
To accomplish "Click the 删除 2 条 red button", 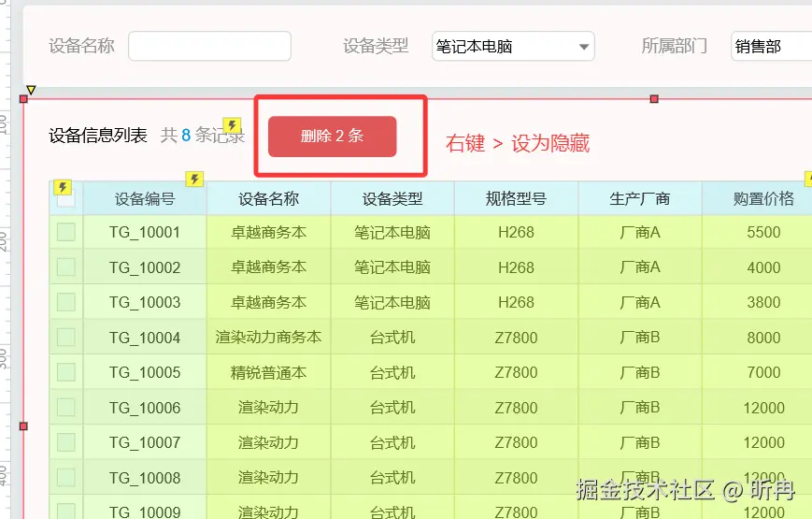I will click(332, 137).
